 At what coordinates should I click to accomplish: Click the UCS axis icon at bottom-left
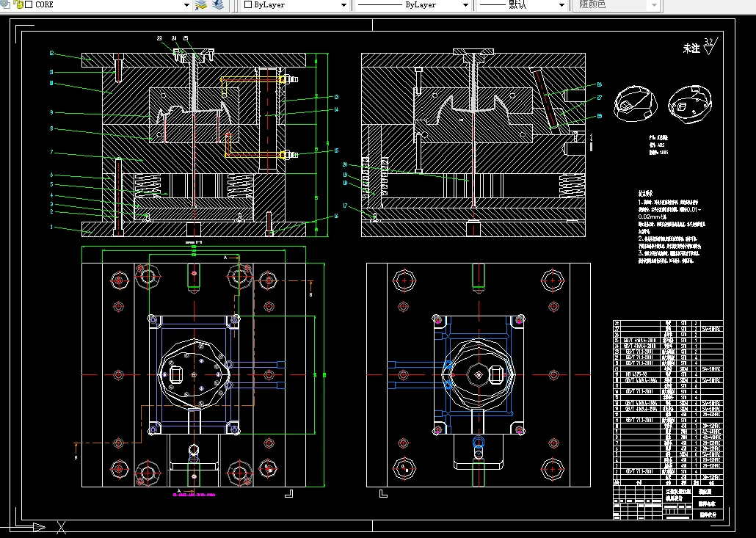click(x=37, y=526)
